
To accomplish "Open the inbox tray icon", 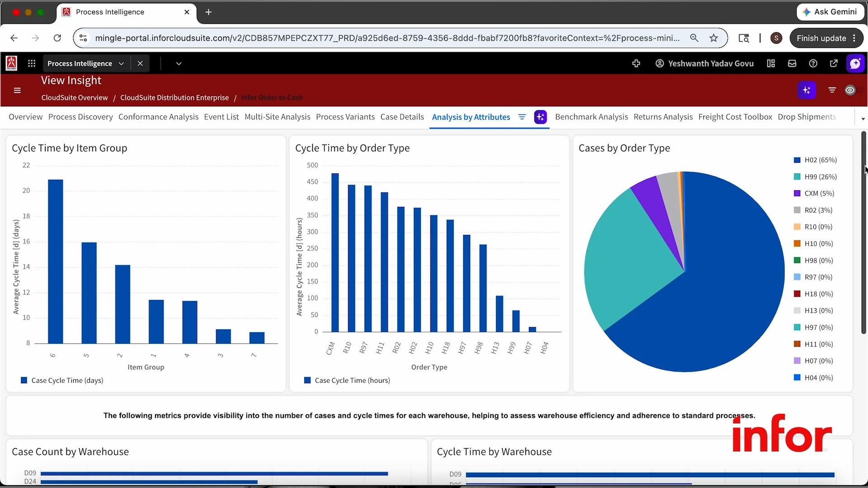I will pos(792,64).
